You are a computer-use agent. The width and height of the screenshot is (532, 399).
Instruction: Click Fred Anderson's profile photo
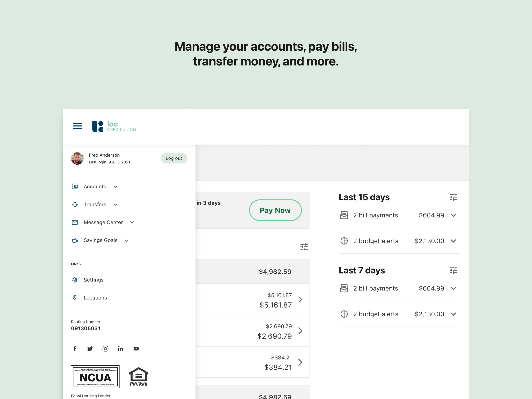[x=77, y=158]
